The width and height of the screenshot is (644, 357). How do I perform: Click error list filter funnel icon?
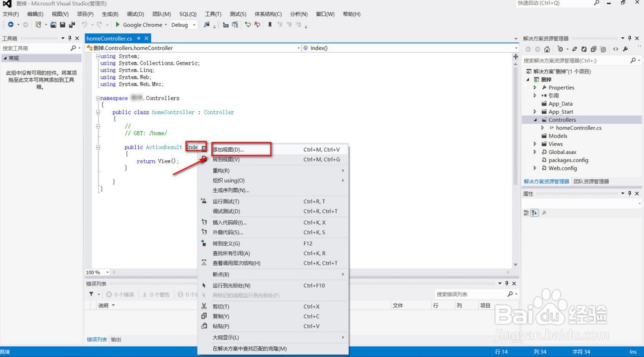(91, 294)
